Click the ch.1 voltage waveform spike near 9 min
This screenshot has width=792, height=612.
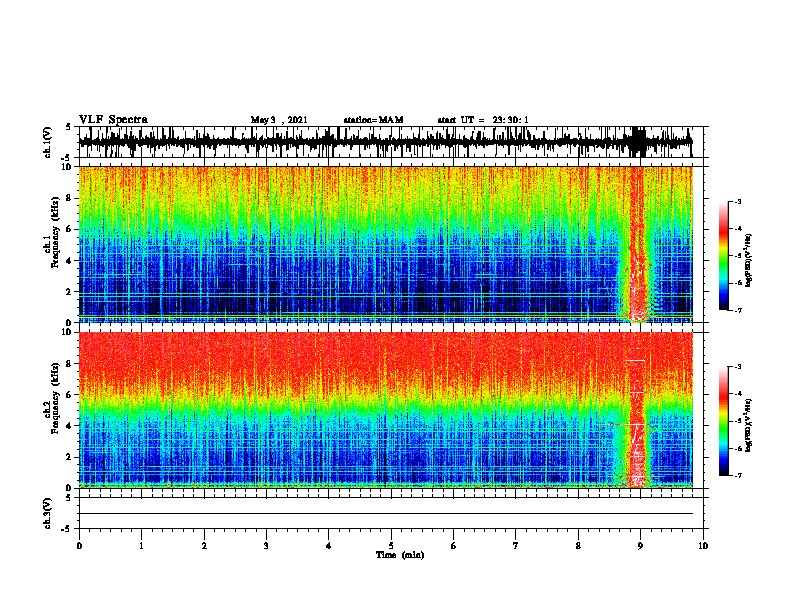click(639, 142)
